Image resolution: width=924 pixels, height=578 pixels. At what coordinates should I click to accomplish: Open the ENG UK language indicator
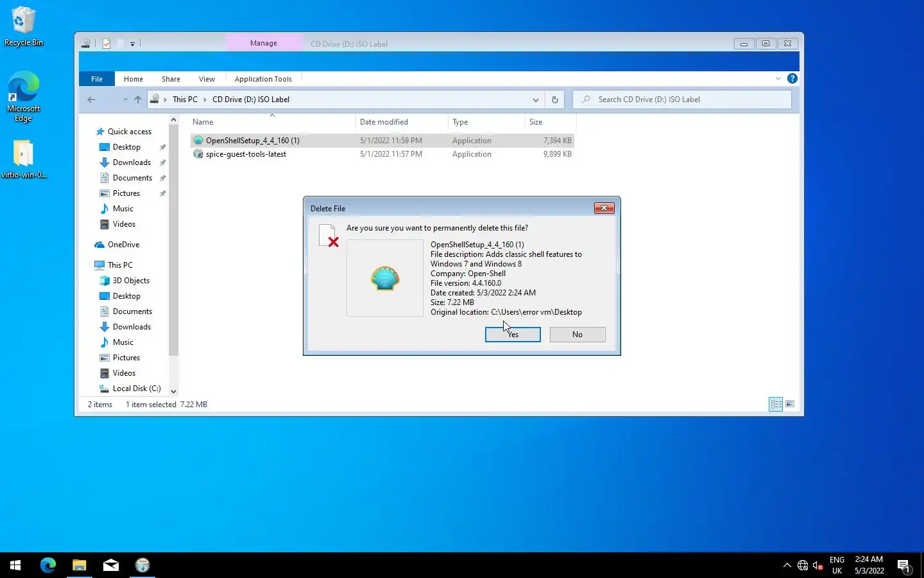[837, 565]
